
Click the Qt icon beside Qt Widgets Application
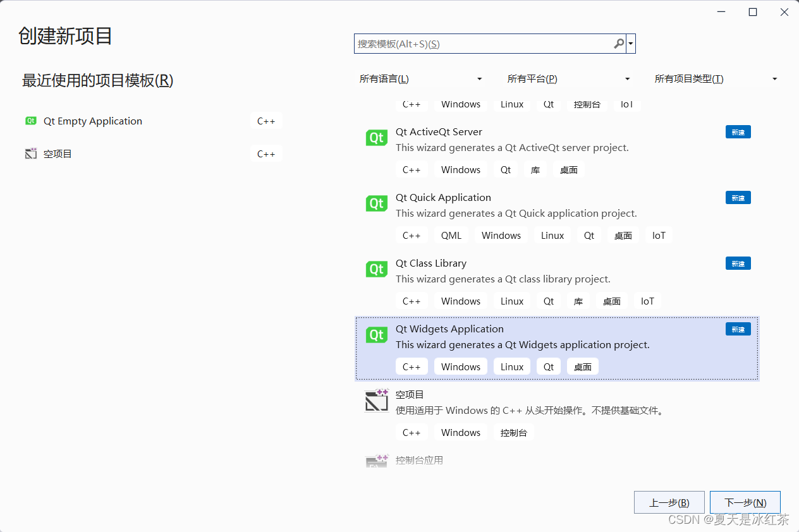click(x=377, y=335)
